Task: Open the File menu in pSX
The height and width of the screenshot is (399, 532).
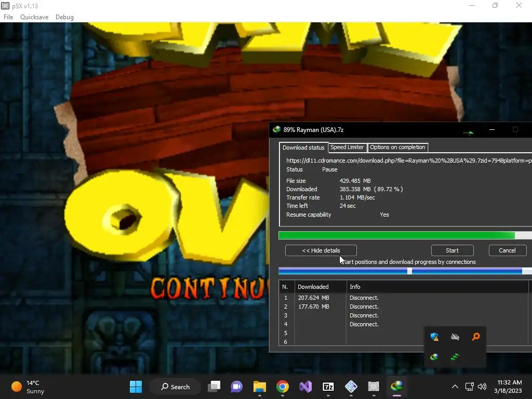Action: click(8, 17)
